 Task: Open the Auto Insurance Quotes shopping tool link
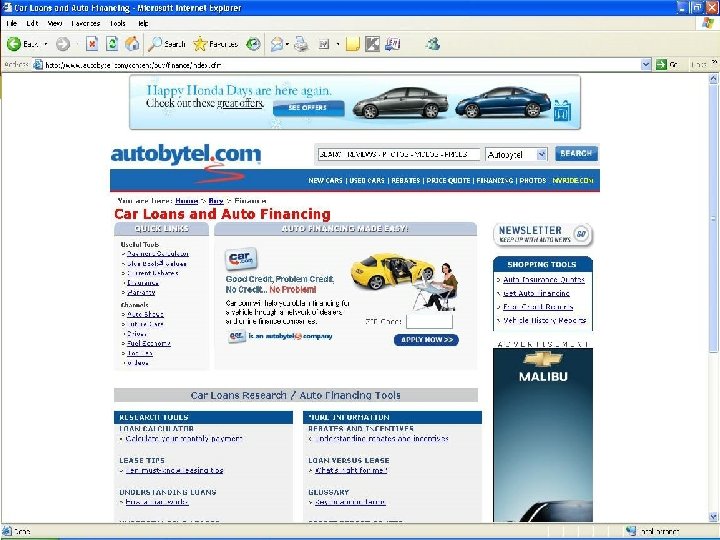[x=544, y=279]
